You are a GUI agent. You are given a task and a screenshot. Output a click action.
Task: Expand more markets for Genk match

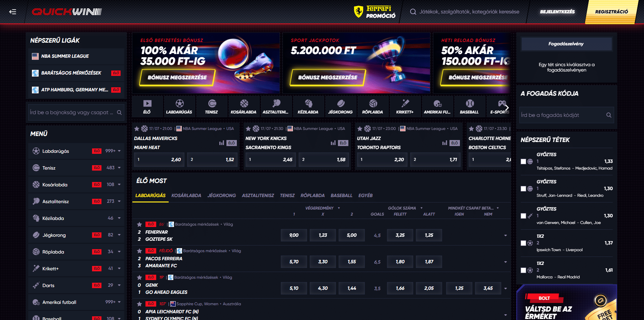coord(506,288)
